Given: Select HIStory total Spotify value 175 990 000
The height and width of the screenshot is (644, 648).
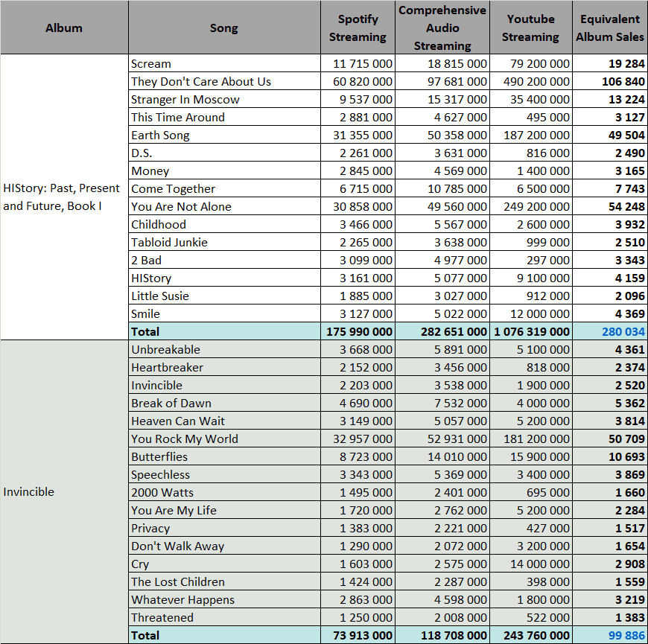Looking at the screenshot, I should tap(358, 331).
